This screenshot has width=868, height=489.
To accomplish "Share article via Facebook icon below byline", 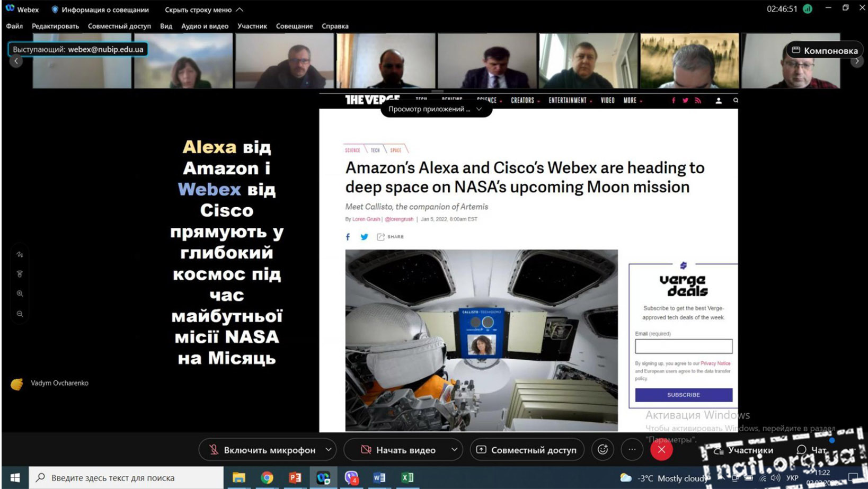I will coord(348,237).
